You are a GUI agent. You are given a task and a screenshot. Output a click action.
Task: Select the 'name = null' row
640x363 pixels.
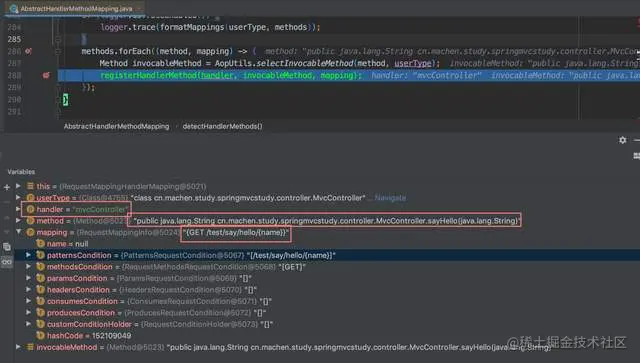click(x=67, y=244)
